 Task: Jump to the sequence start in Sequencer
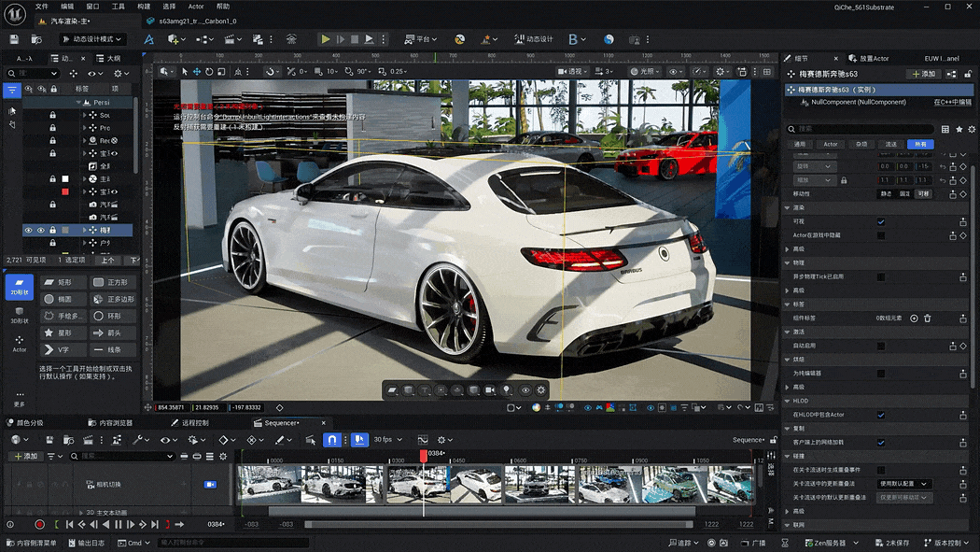(x=69, y=525)
